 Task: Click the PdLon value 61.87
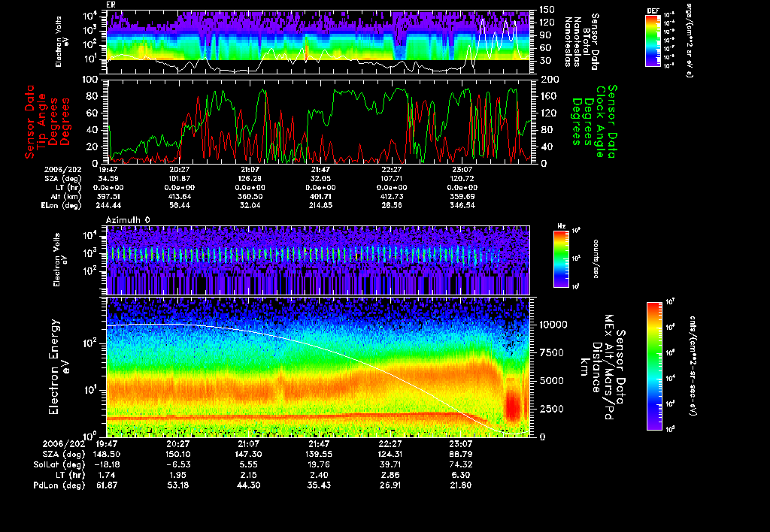[x=107, y=485]
